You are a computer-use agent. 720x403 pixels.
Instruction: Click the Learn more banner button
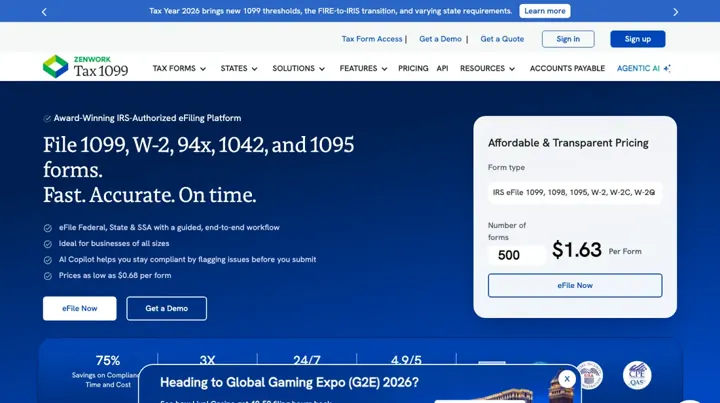545,11
